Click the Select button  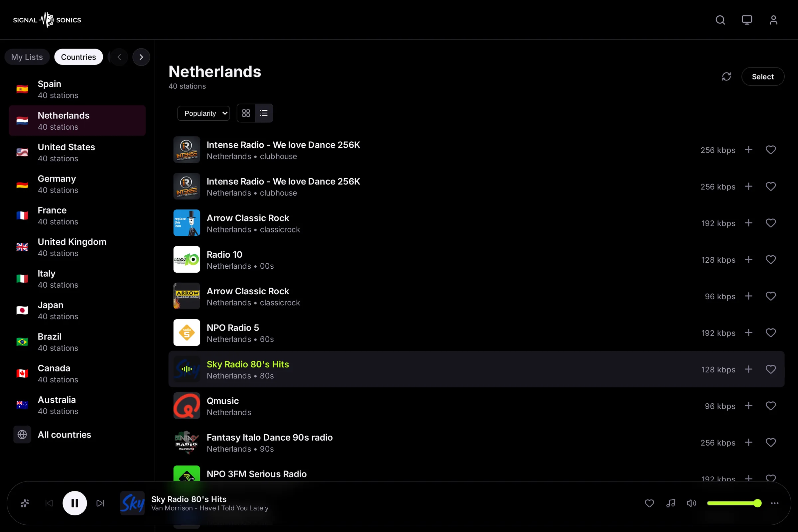[x=763, y=77]
